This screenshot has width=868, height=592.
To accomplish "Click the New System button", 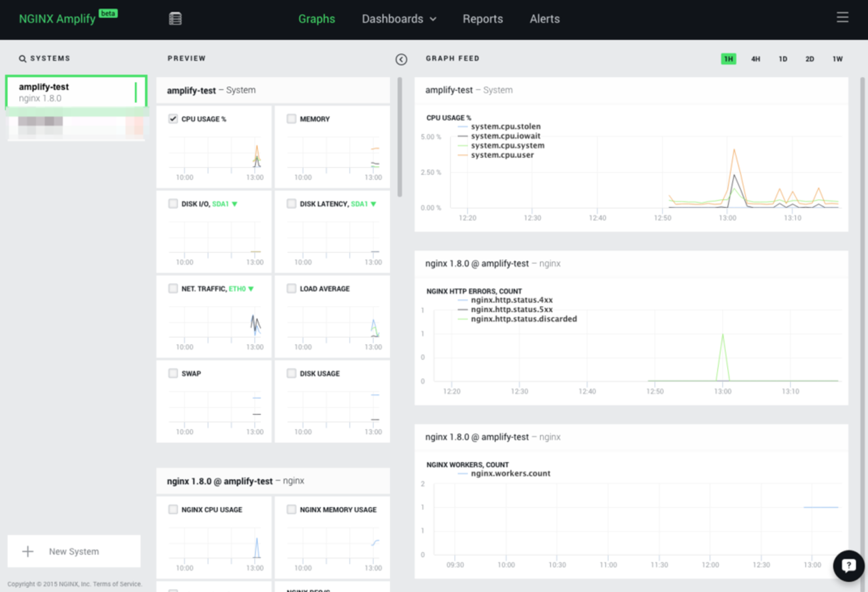I will click(x=74, y=551).
